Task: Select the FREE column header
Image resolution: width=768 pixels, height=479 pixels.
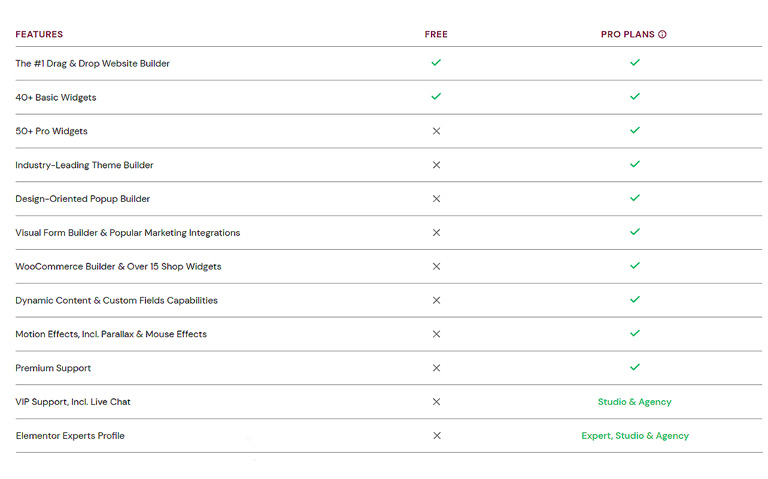Action: pyautogui.click(x=436, y=34)
